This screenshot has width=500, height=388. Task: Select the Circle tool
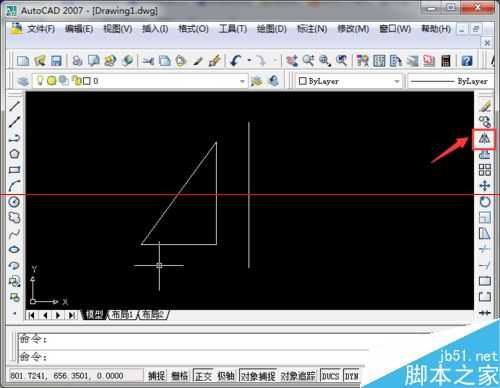click(14, 202)
